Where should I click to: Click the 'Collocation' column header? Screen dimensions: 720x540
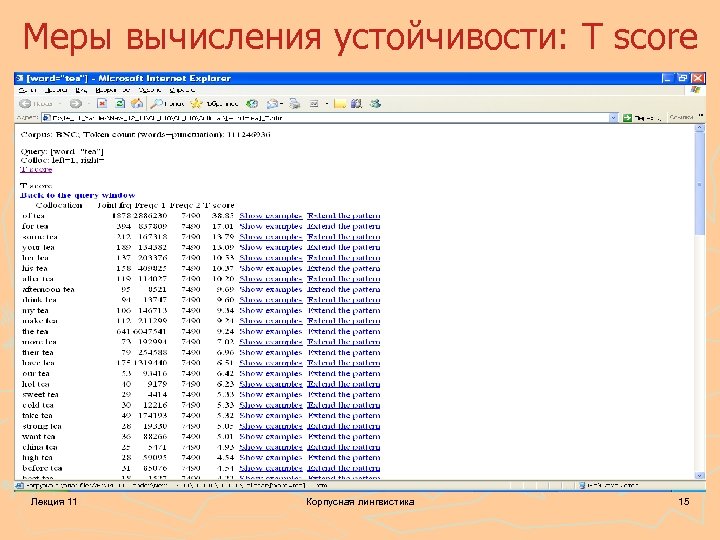click(59, 205)
